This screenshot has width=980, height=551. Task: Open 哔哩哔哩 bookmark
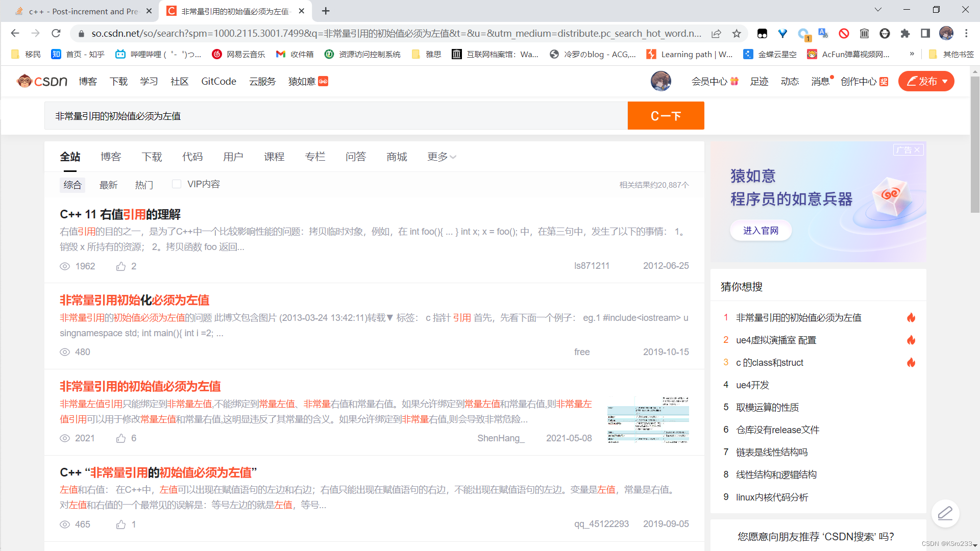(x=158, y=54)
